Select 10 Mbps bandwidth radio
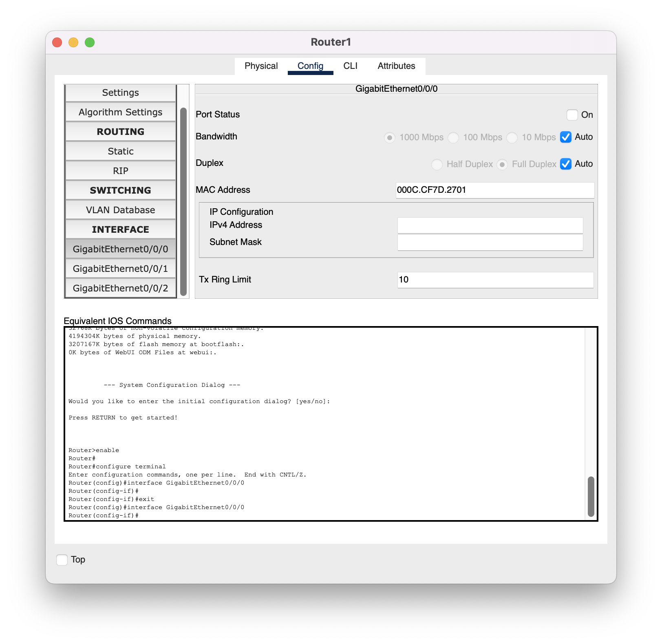 512,138
